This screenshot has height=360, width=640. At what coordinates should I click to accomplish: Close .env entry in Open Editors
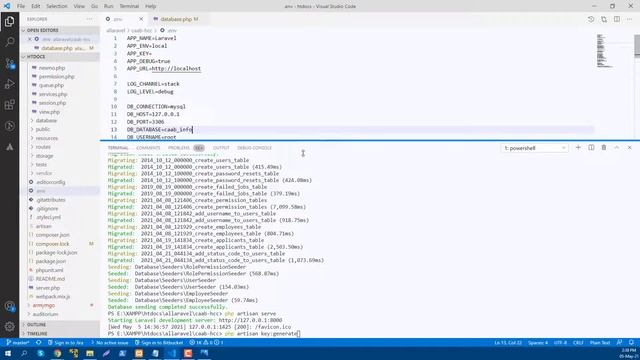(x=30, y=39)
